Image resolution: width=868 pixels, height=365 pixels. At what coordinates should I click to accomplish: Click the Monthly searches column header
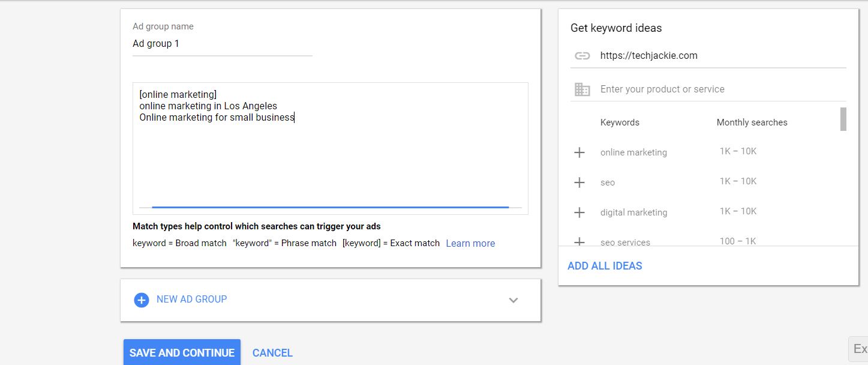click(x=752, y=122)
